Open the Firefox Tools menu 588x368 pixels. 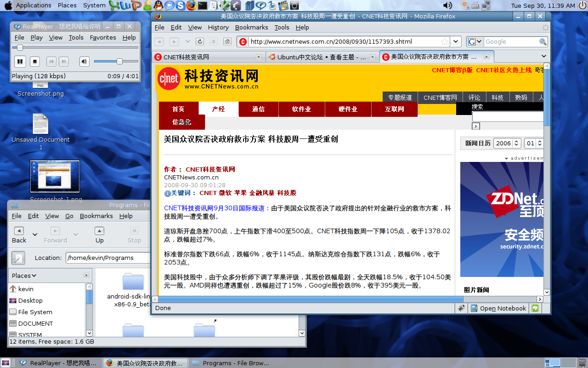coord(282,28)
